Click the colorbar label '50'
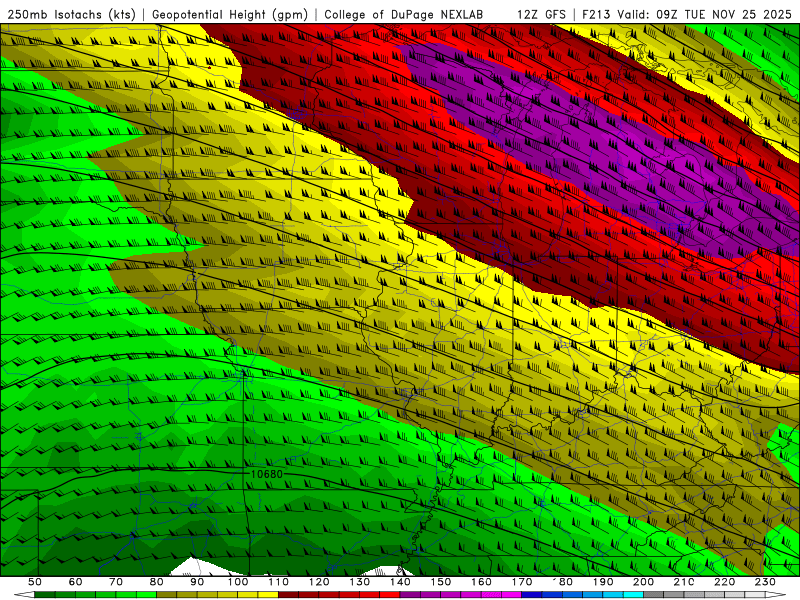 pos(35,582)
